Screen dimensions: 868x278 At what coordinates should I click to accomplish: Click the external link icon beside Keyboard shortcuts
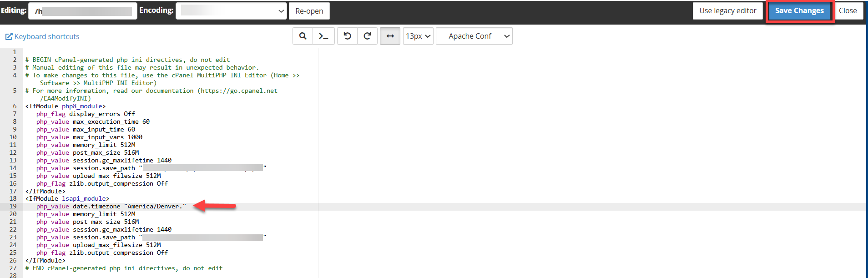(9, 36)
